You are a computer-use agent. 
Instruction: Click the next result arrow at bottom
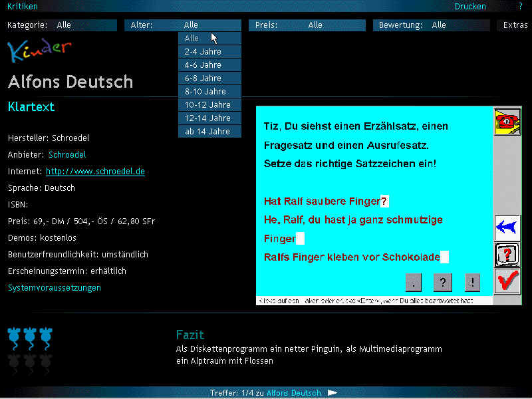tap(332, 393)
